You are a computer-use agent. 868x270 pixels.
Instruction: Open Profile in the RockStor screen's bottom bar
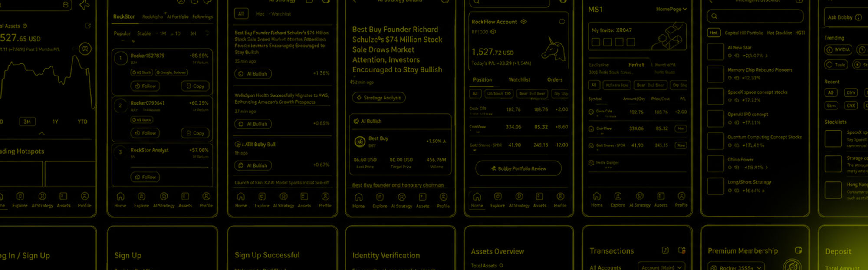coord(206,200)
